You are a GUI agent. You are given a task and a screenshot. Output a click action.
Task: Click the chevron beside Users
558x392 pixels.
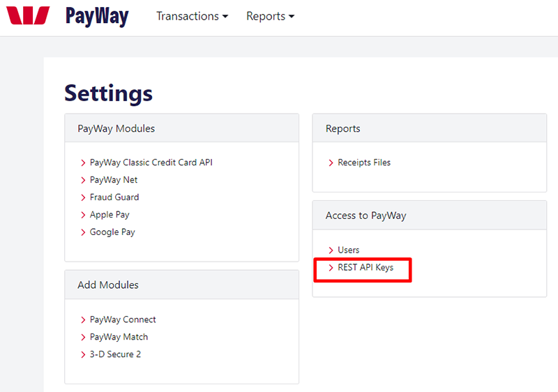[331, 250]
